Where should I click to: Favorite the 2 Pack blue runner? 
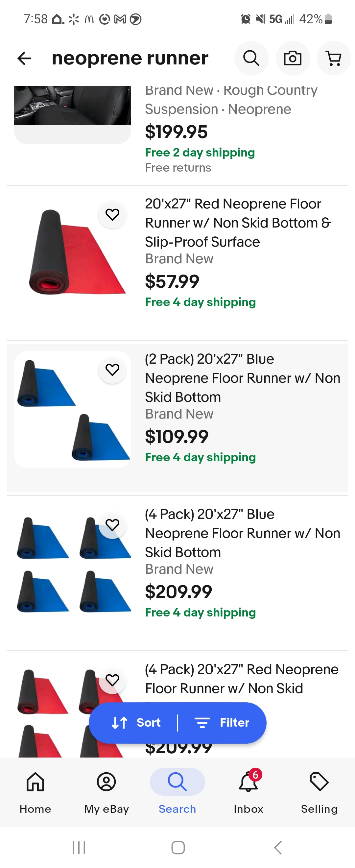pos(112,370)
